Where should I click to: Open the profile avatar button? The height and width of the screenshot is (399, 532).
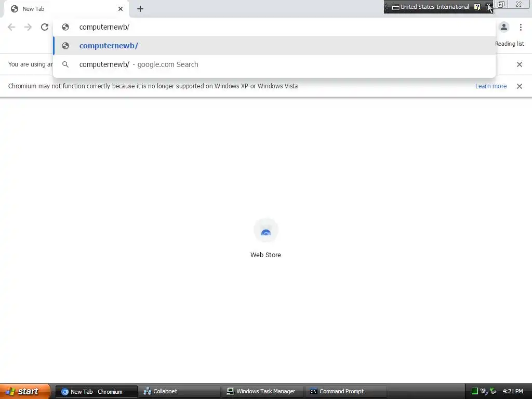[504, 27]
